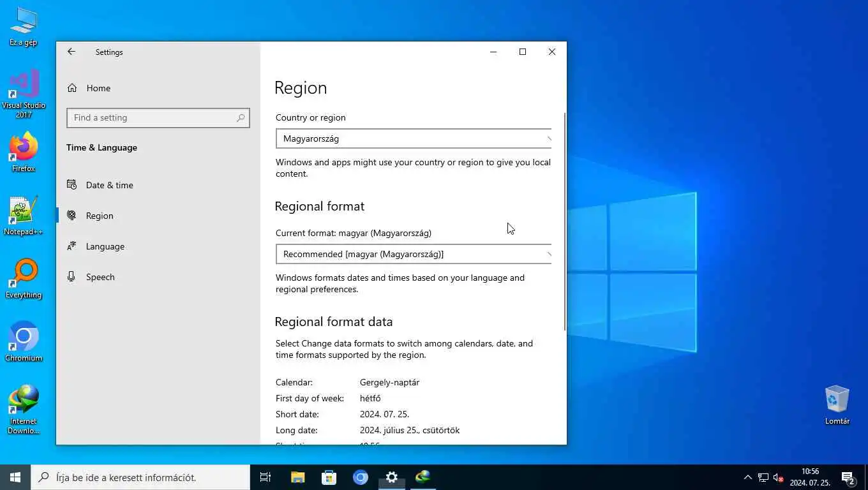Open the network tray icon

click(x=763, y=477)
